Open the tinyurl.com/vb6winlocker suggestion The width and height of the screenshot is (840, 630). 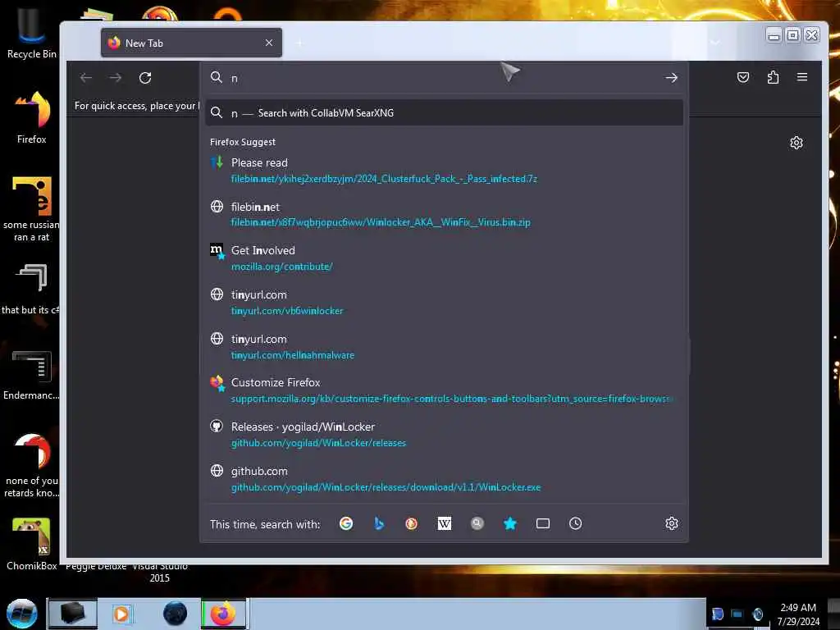[x=444, y=303]
